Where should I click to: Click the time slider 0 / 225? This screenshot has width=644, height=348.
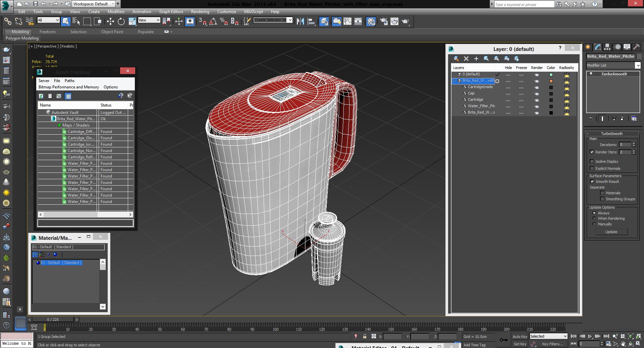(53, 320)
